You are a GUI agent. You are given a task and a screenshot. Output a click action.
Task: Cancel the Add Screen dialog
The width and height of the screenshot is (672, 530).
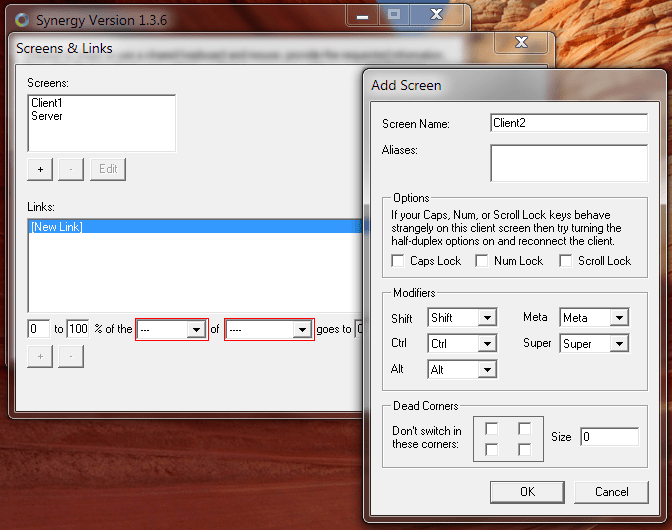612,492
